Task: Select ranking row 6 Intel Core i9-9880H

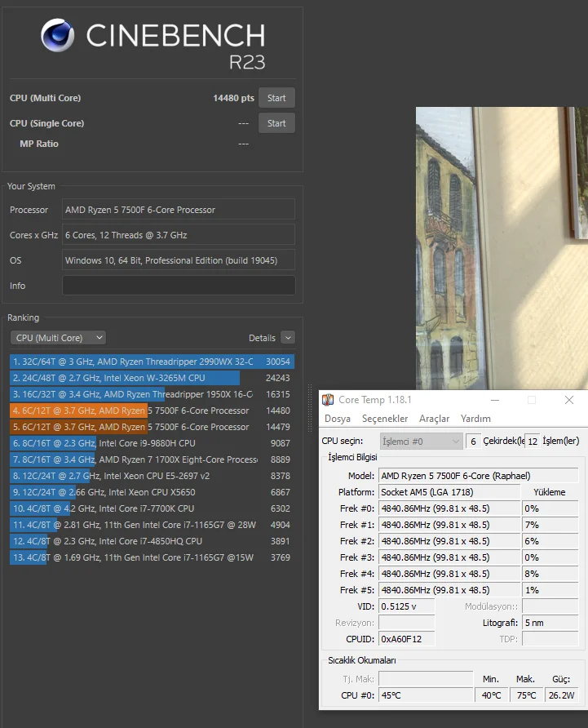Action: (152, 443)
